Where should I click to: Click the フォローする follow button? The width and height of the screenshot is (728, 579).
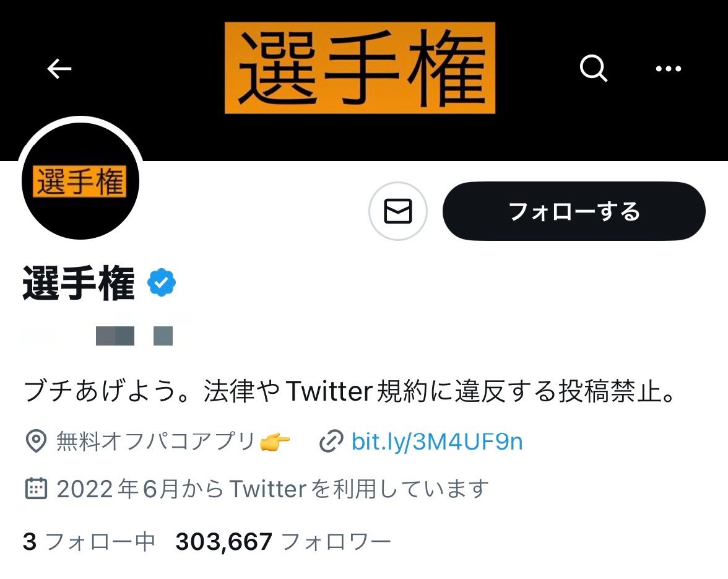[574, 211]
